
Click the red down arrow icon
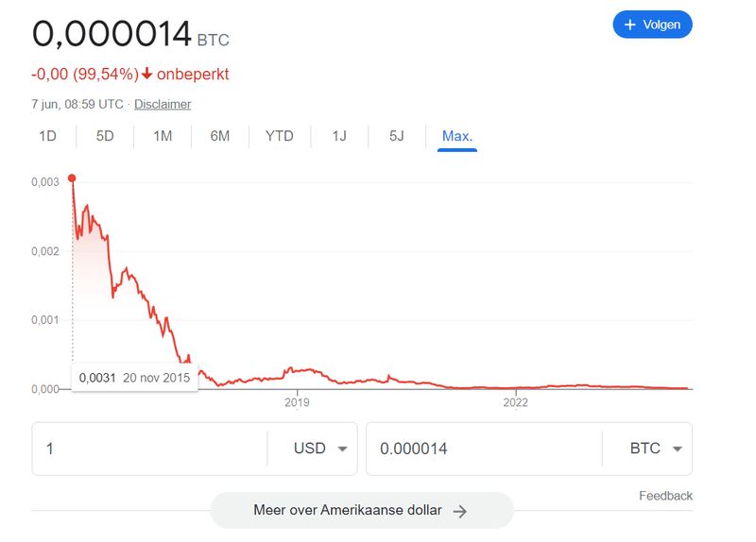(x=147, y=74)
